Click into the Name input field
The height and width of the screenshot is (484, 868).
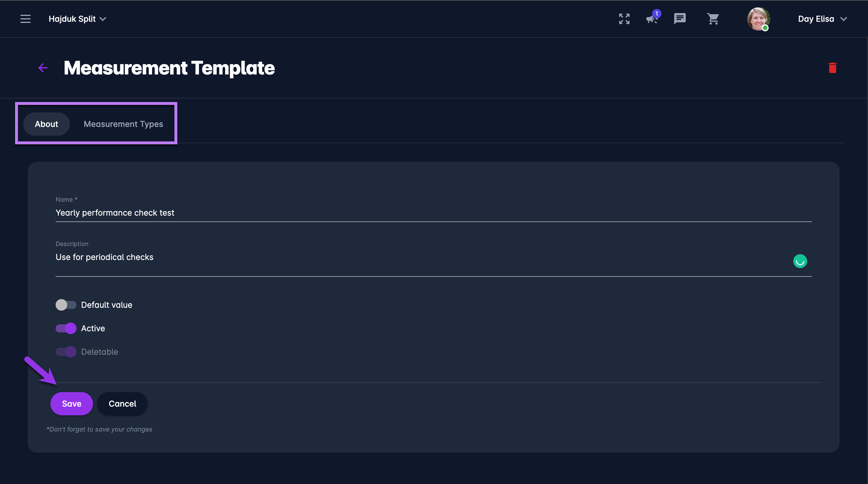433,213
